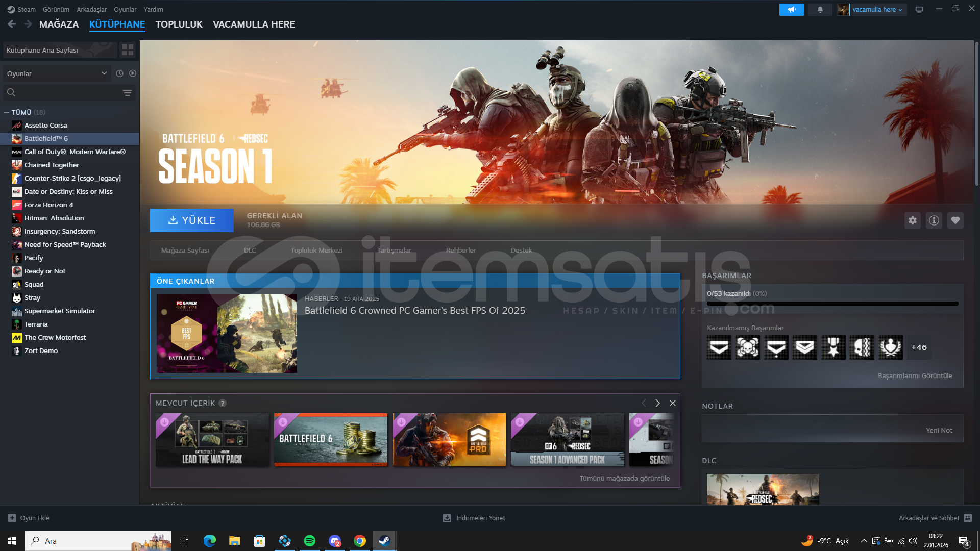The height and width of the screenshot is (551, 980).
Task: Open Tümünü mağazada görüntüle link
Action: (624, 479)
